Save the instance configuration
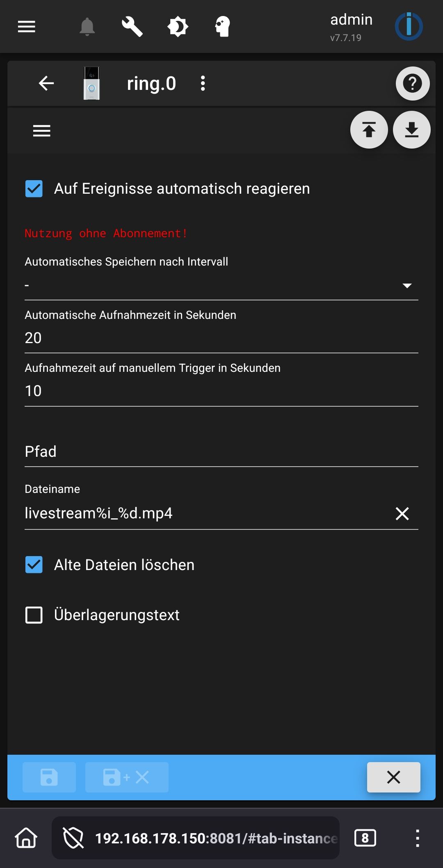The image size is (443, 868). 49,777
